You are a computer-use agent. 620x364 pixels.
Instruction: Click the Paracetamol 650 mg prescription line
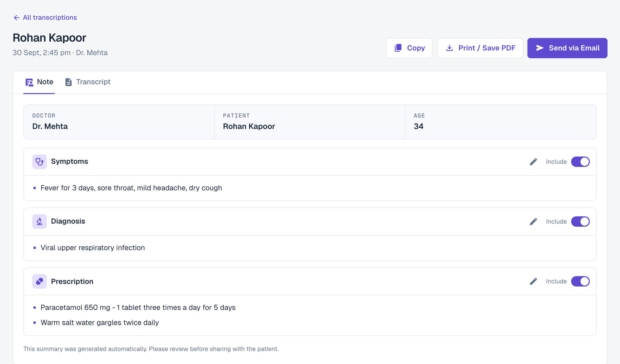point(138,308)
